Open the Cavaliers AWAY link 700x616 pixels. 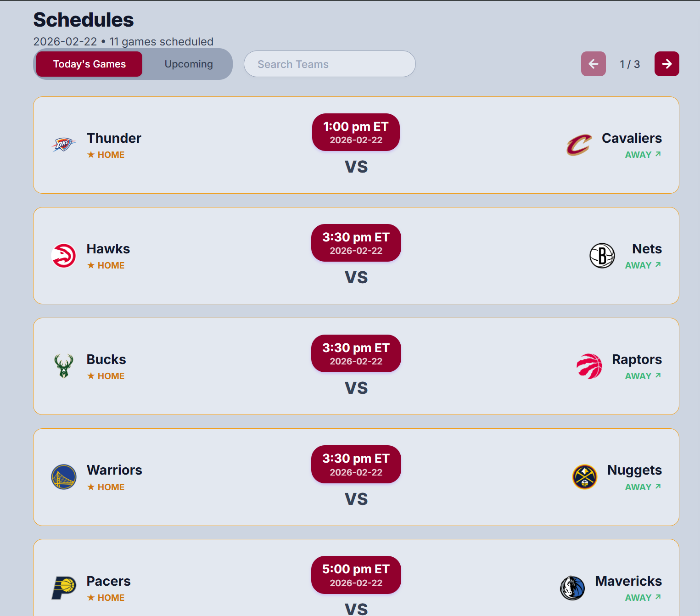click(643, 155)
